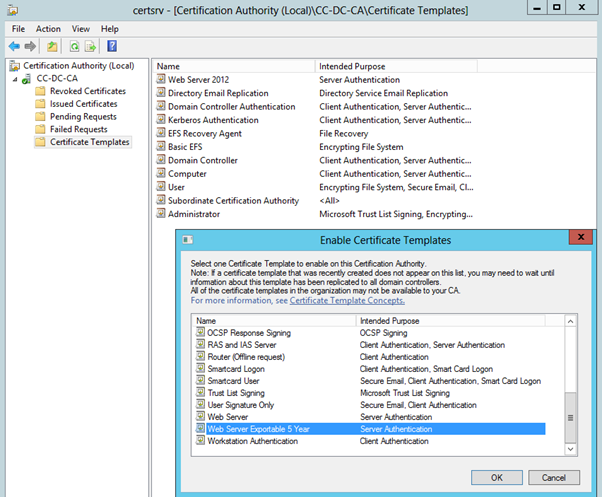Click the Kerberos Authentication template icon
The image size is (602, 497).
[160, 120]
